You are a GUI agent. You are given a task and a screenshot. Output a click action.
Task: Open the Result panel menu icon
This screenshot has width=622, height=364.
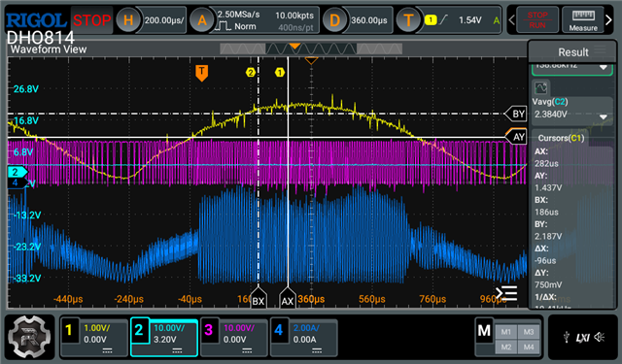point(600,50)
